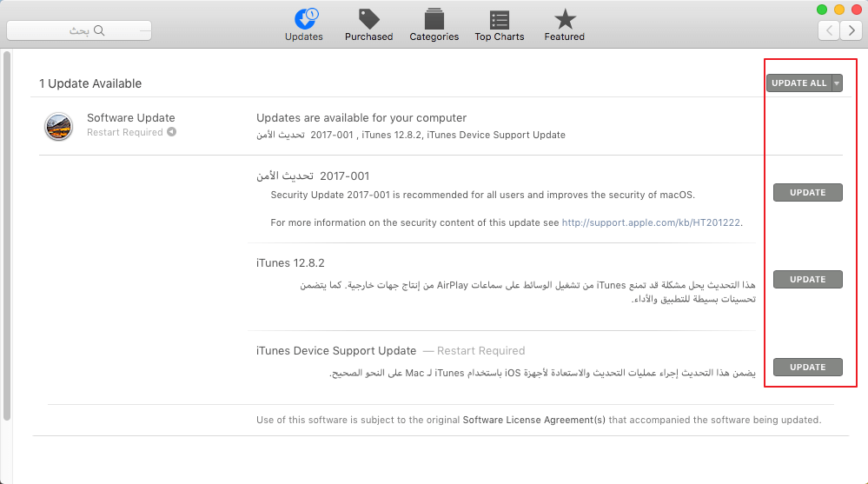Click the vertical scrollbar on left
This screenshot has width=868, height=484.
coord(7,235)
